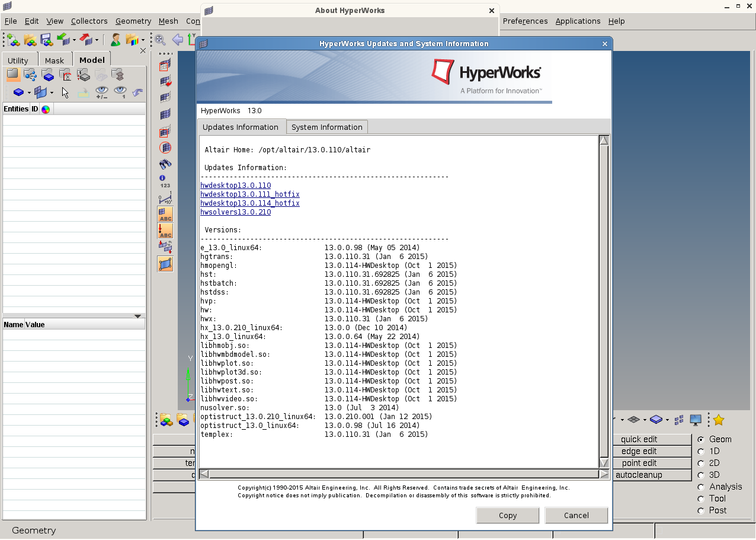Open the User Profiles person icon
The height and width of the screenshot is (540, 756).
click(116, 40)
